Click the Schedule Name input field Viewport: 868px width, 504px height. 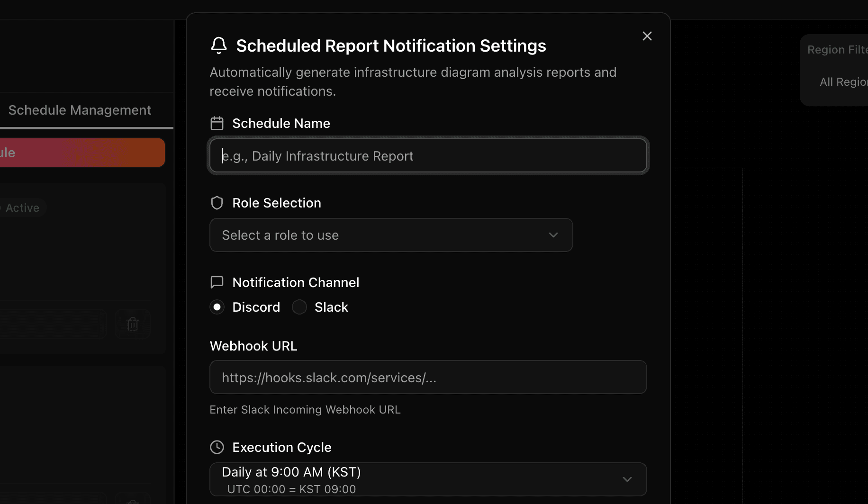(428, 155)
